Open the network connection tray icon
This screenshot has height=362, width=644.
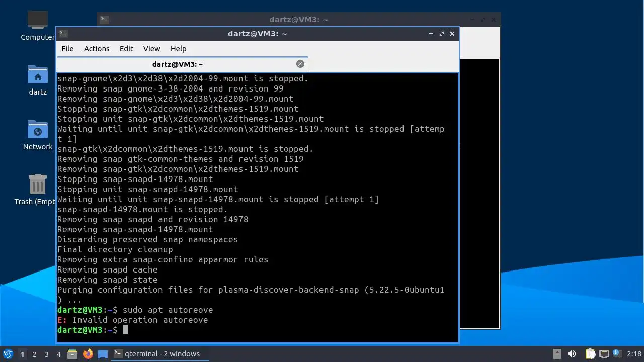point(604,354)
